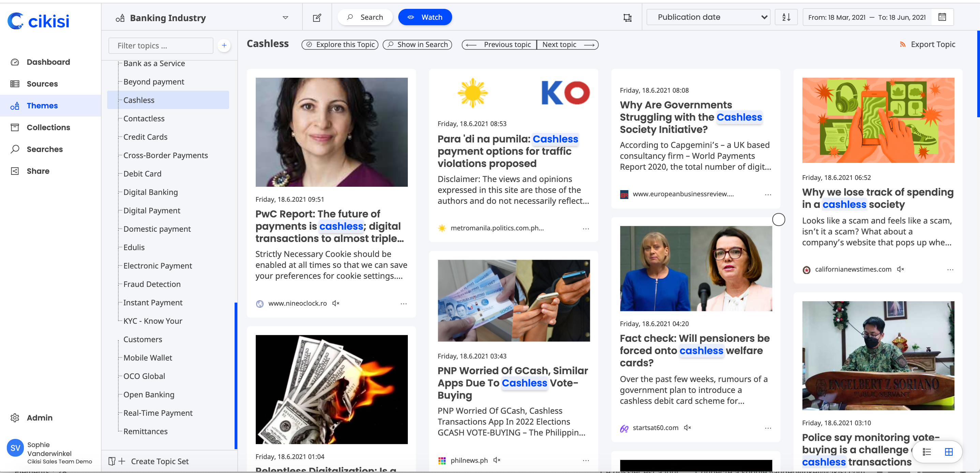Toggle the Watch eye button
The height and width of the screenshot is (473, 980).
pos(425,17)
